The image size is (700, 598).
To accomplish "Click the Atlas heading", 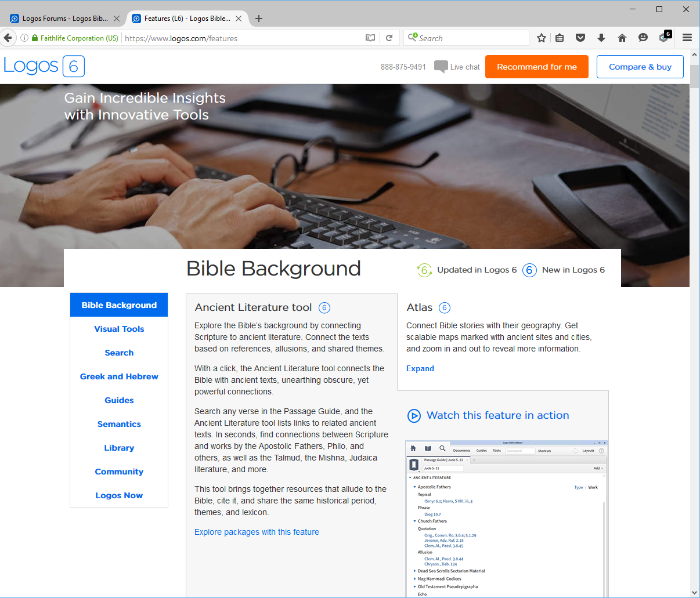I will click(420, 307).
